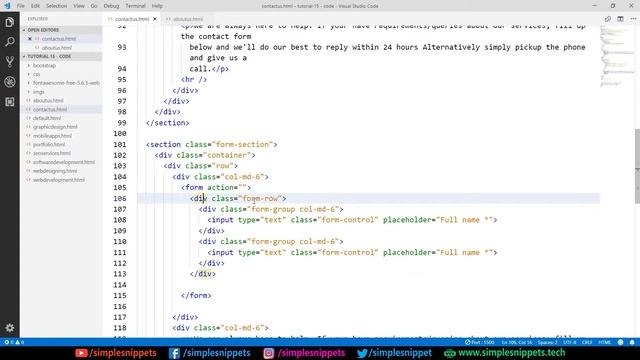Open the Terminal menu
Viewport: 640px width, 360px height.
pyautogui.click(x=135, y=6)
